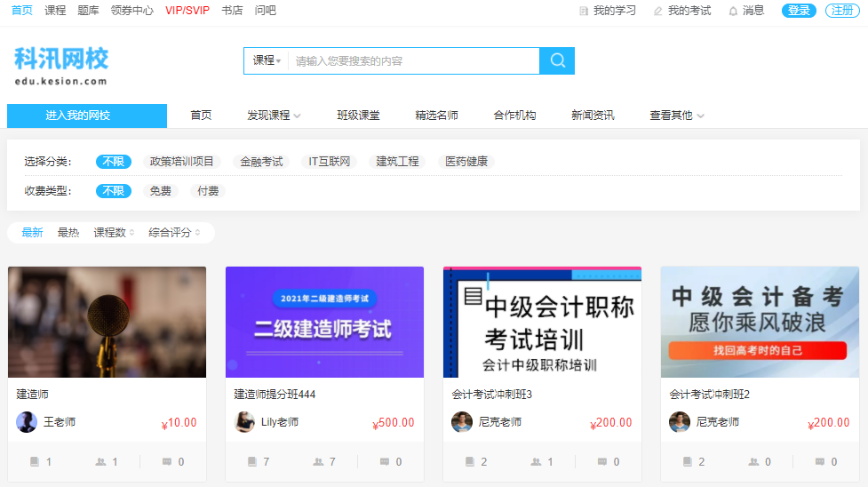This screenshot has width=868, height=487.
Task: Expand the 查看其他 navigation menu
Action: [x=677, y=116]
